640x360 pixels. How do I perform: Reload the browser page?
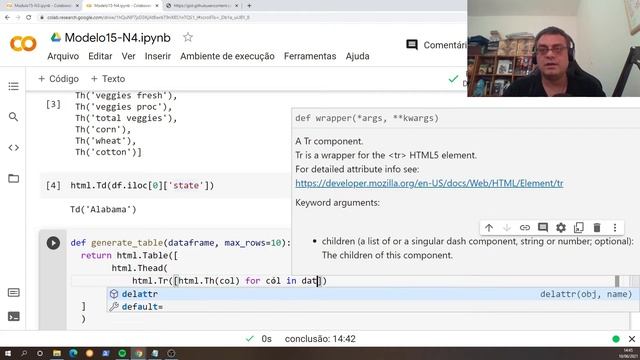(29, 18)
